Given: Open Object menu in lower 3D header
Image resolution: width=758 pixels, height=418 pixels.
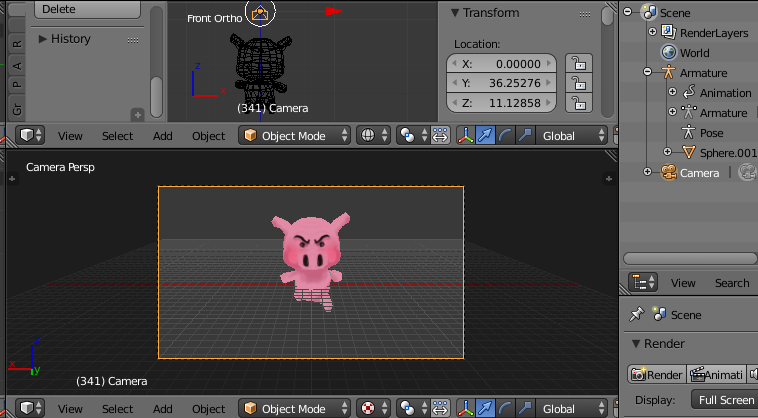Looking at the screenshot, I should (x=208, y=409).
